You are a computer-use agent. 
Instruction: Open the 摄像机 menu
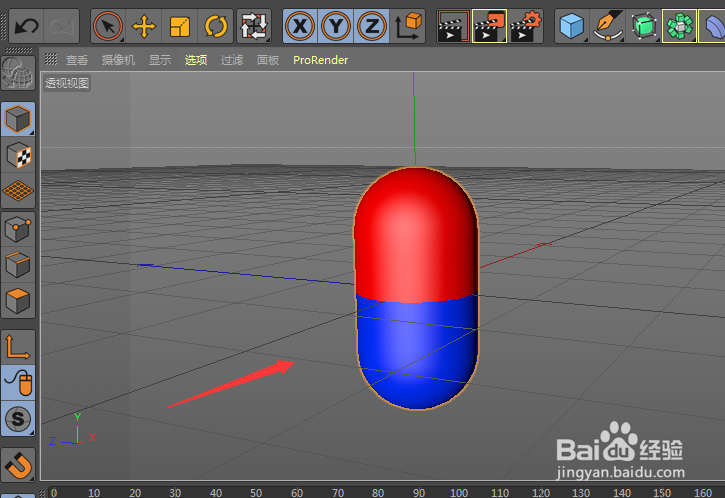[x=118, y=60]
